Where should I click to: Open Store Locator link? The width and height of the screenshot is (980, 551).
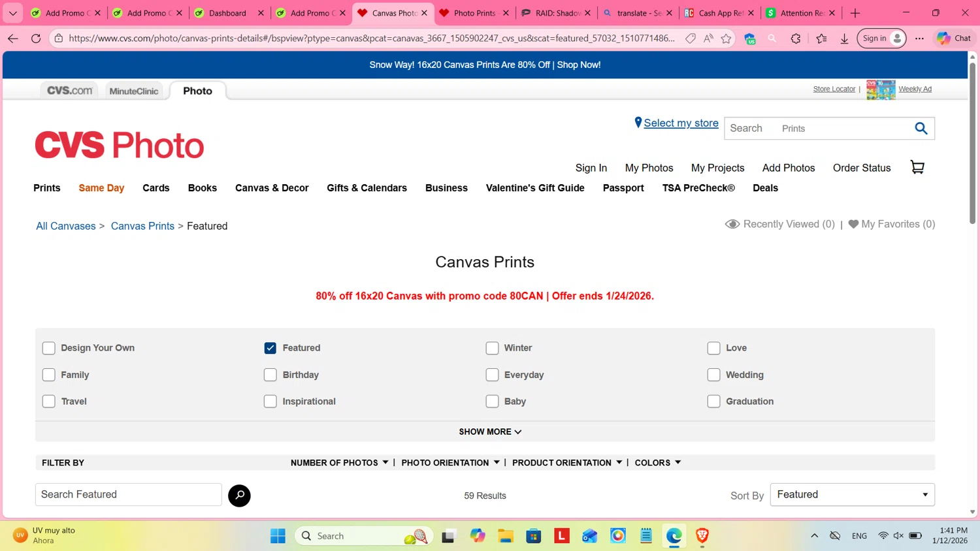(x=834, y=89)
